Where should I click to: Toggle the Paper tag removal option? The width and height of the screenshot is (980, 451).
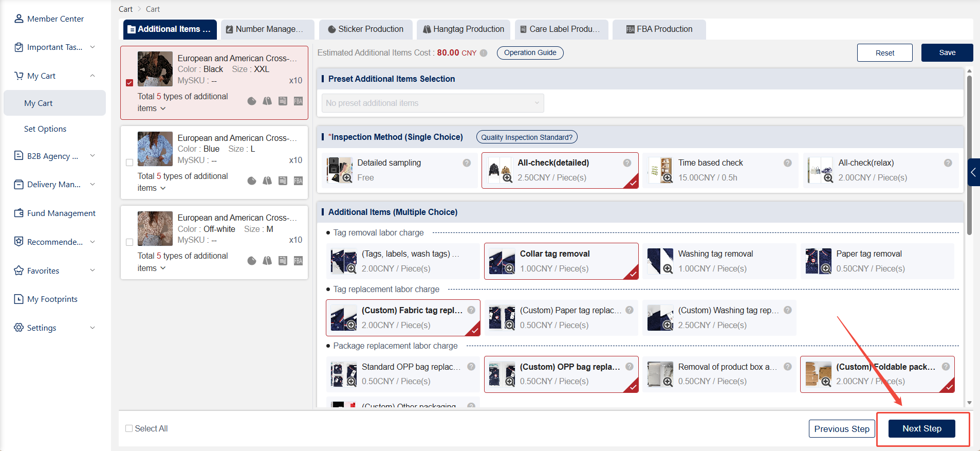(x=877, y=261)
